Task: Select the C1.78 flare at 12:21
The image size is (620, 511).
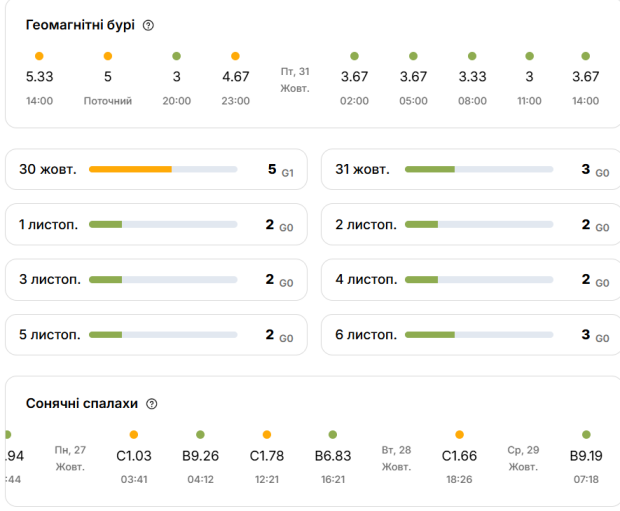Action: coord(266,458)
